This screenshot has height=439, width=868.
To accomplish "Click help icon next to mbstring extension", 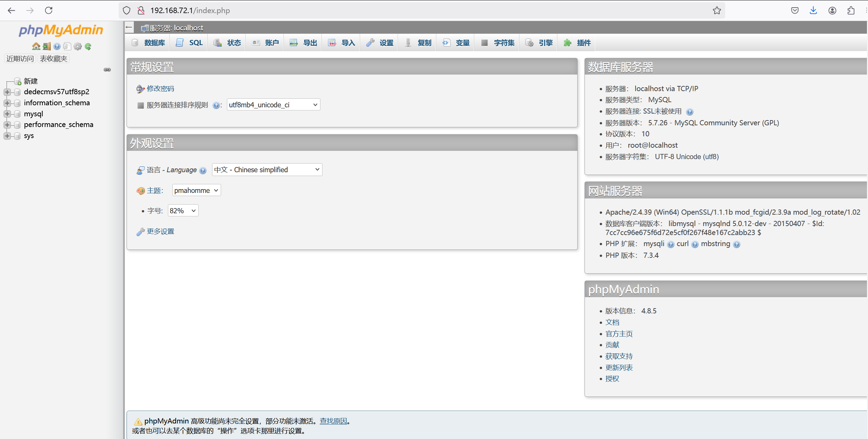I will (x=737, y=244).
